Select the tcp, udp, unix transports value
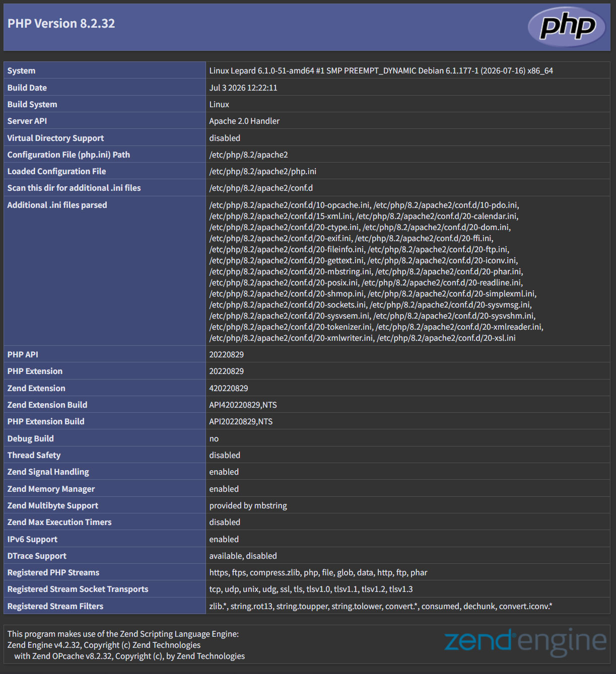 [x=311, y=589]
